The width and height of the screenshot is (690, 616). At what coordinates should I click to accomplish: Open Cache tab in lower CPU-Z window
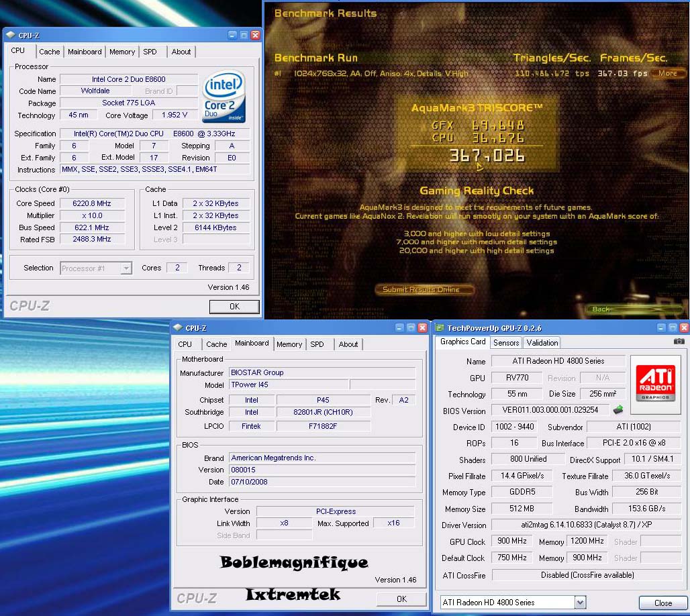(x=217, y=344)
